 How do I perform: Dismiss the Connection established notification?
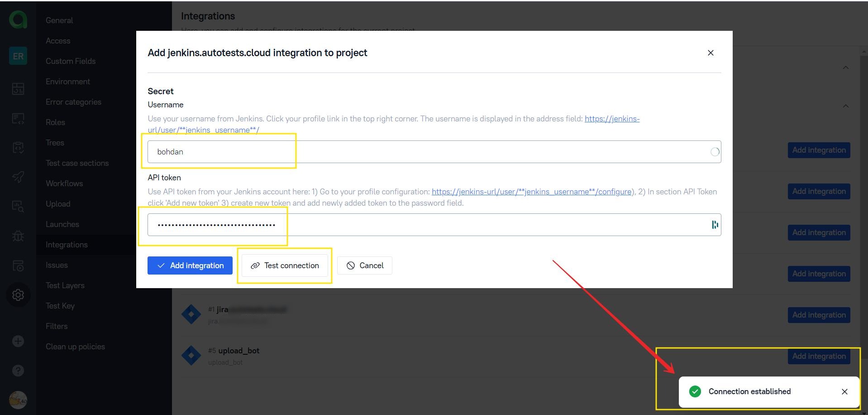(844, 391)
